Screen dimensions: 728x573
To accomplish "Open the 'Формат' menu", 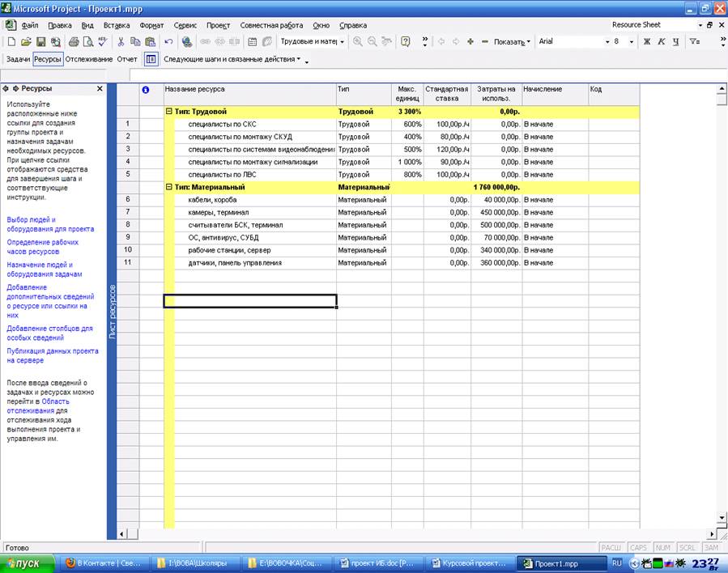I will [x=151, y=25].
